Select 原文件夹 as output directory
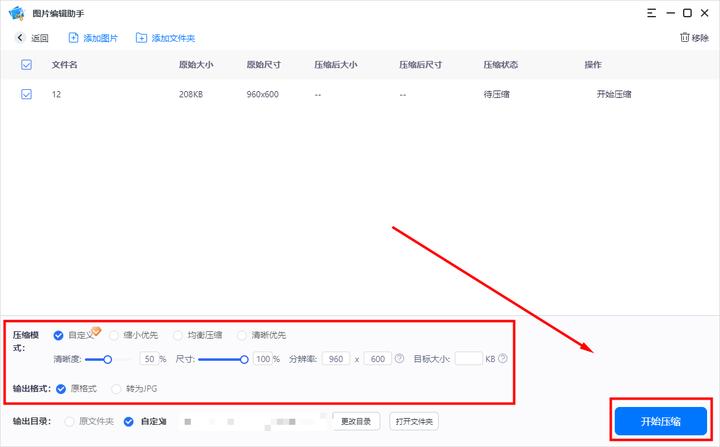 pos(69,421)
